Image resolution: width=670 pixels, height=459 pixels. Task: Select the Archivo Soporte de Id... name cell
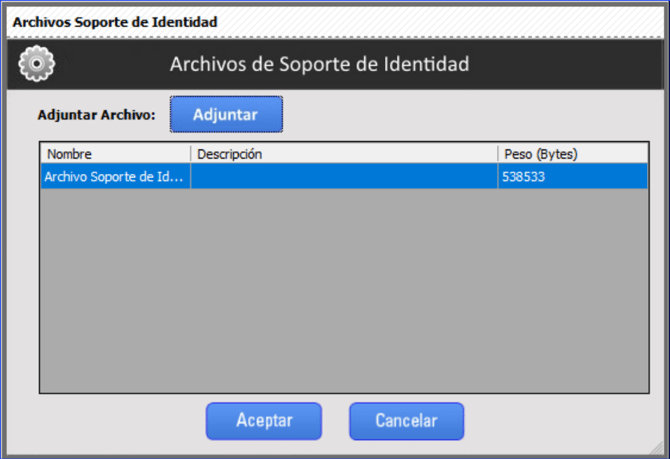click(115, 176)
